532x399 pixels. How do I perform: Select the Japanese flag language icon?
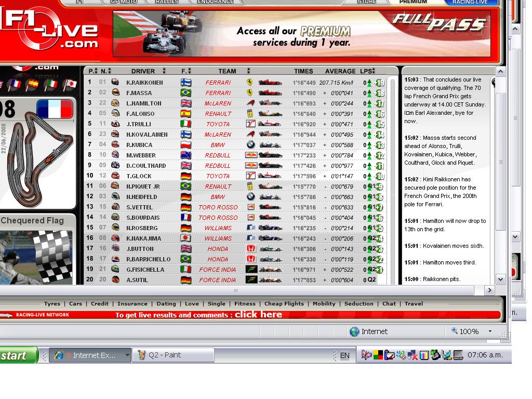pos(70,84)
